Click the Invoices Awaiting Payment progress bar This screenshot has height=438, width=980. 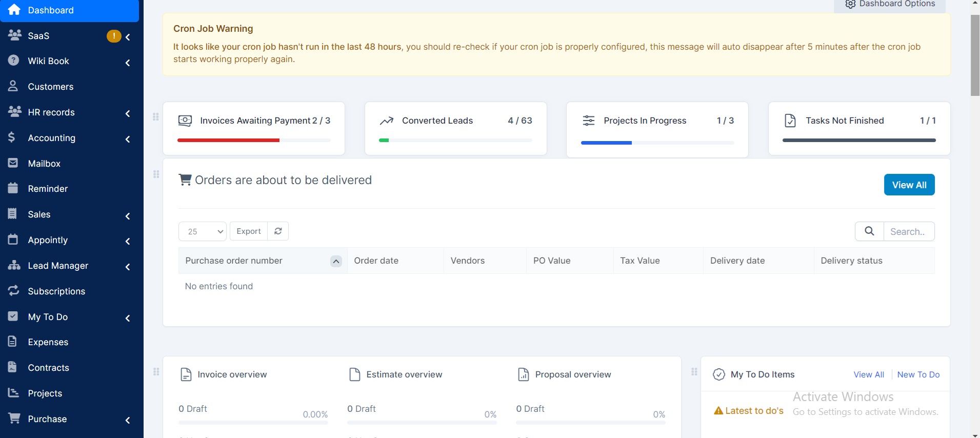point(254,140)
